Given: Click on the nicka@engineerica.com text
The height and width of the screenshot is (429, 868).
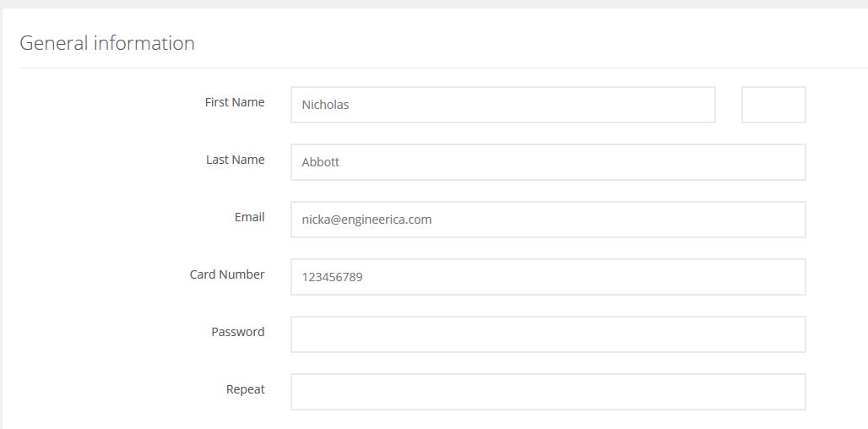Looking at the screenshot, I should (366, 220).
